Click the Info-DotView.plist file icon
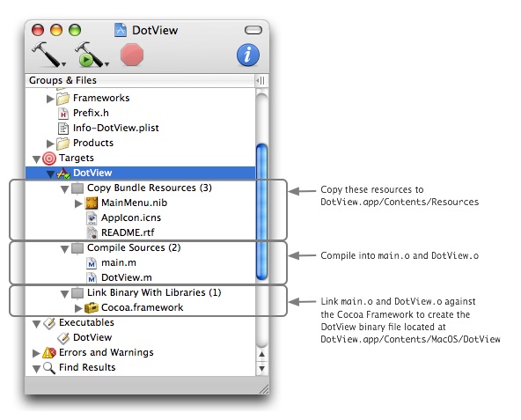 (x=63, y=129)
